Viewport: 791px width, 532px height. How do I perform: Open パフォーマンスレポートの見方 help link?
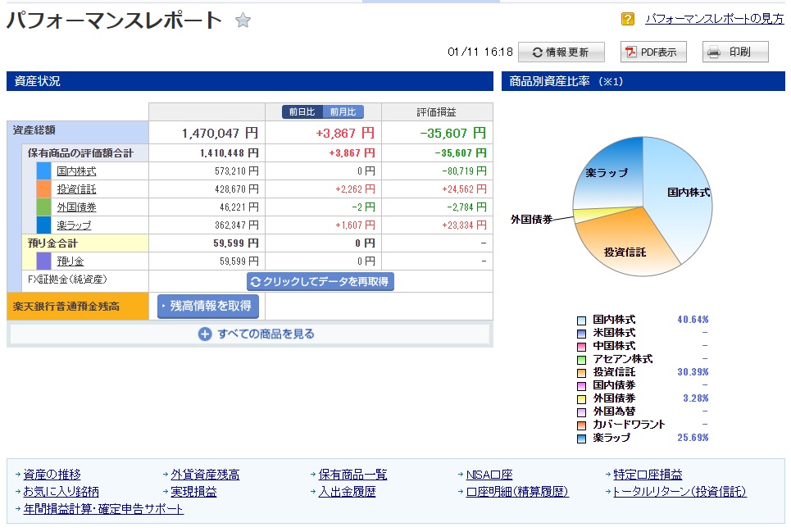(x=714, y=19)
